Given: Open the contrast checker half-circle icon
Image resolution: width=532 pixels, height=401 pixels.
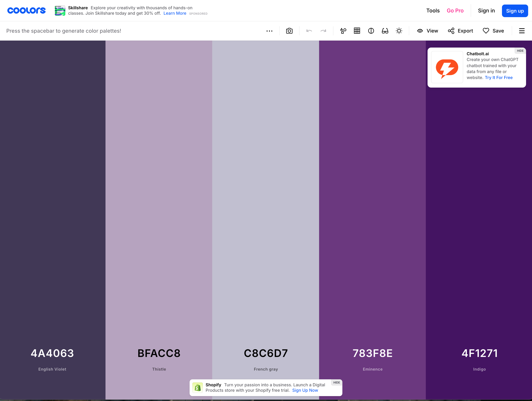Looking at the screenshot, I should click(x=371, y=31).
